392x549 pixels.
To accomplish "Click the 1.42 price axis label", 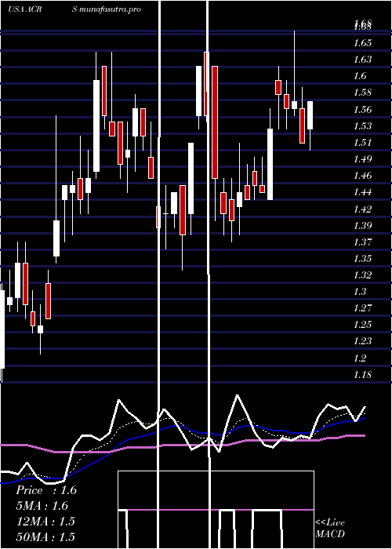I will point(362,209).
